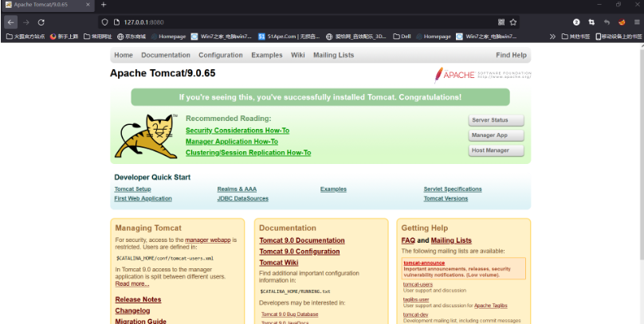The image size is (644, 324).
Task: Click the Server Status button
Action: point(496,120)
